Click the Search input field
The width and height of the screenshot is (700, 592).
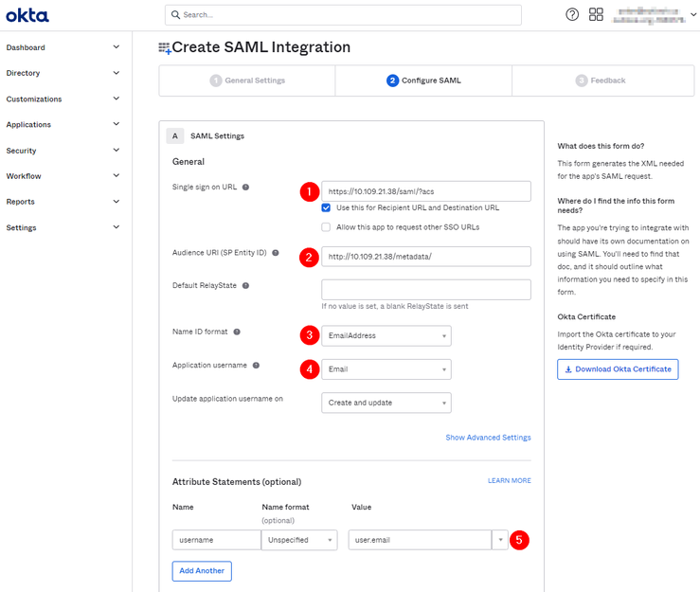pyautogui.click(x=343, y=15)
